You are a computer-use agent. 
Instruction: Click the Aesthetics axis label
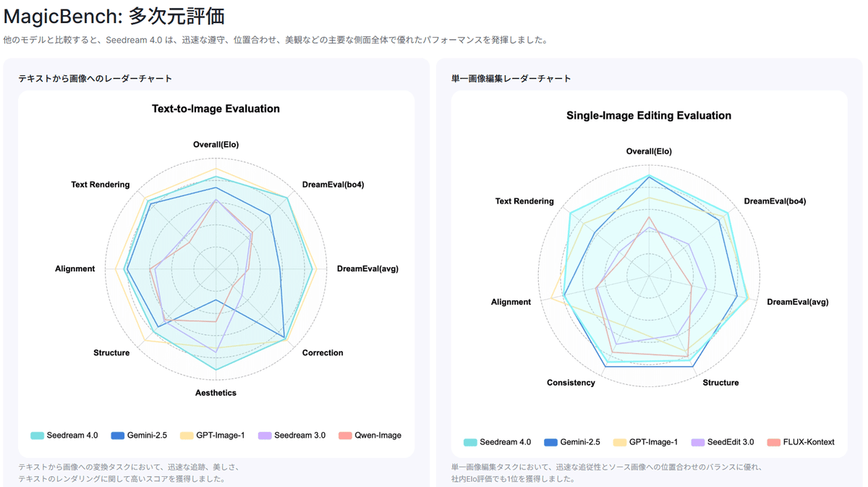pos(216,393)
